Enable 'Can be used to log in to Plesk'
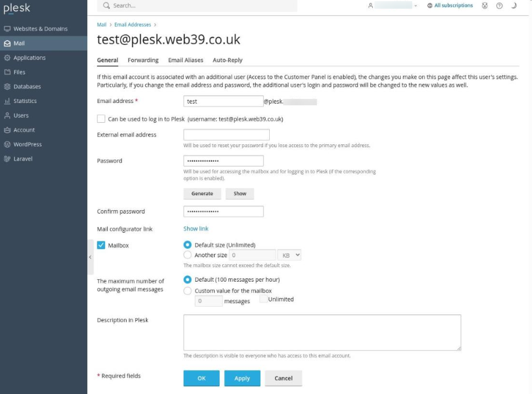Image resolution: width=532 pixels, height=394 pixels. pyautogui.click(x=101, y=119)
